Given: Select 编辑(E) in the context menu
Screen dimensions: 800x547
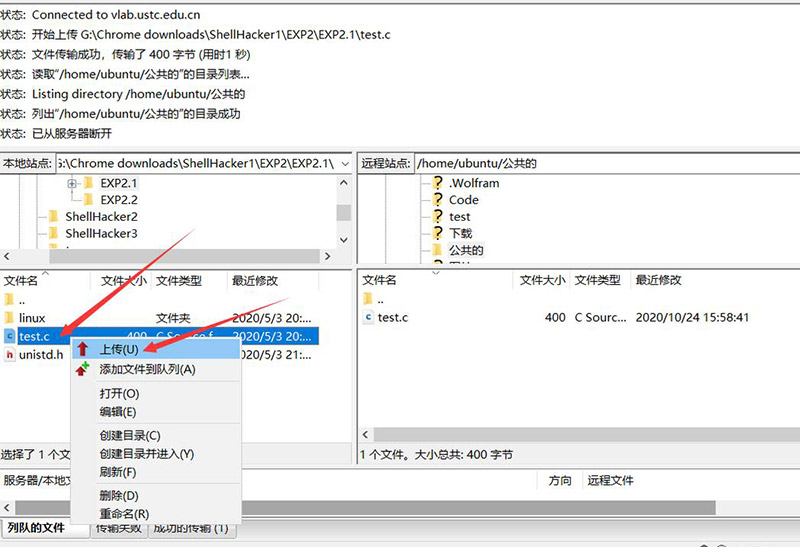Looking at the screenshot, I should [156, 412].
